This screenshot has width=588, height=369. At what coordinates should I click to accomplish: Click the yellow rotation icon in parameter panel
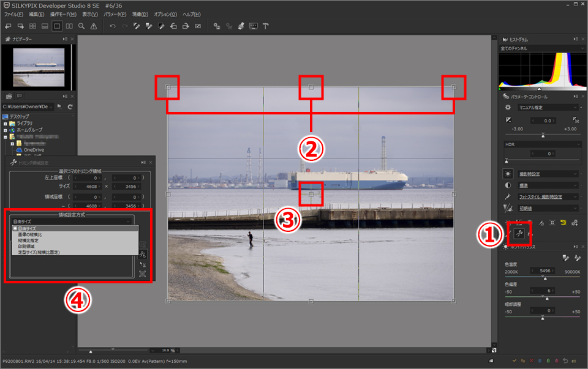564,223
